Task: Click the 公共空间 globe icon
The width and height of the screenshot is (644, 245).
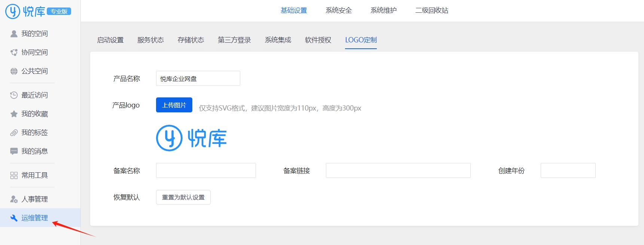Action: tap(14, 71)
